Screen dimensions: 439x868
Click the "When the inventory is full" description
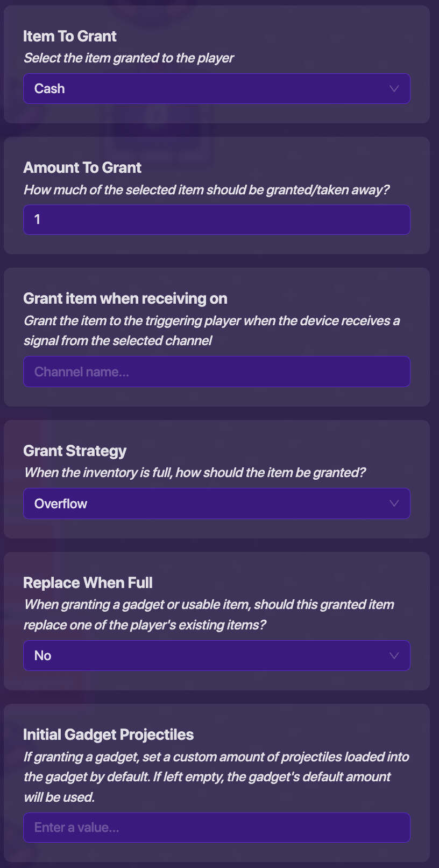(195, 473)
